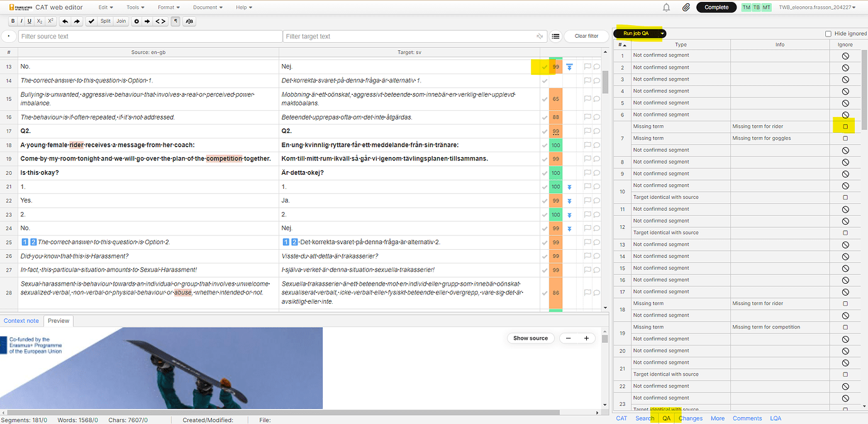
Task: Open the Format dropdown menu
Action: (169, 8)
